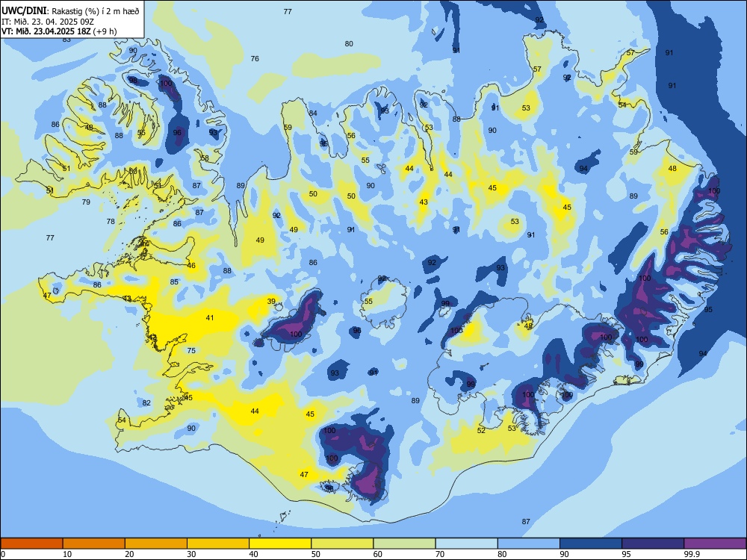Click the '39' humidity value on the map
The width and height of the screenshot is (747, 560).
[271, 301]
